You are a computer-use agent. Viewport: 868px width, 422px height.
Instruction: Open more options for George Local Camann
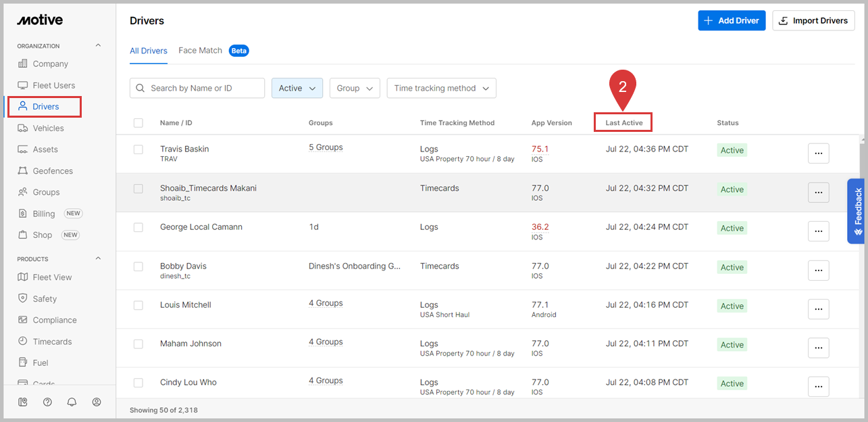pos(819,231)
